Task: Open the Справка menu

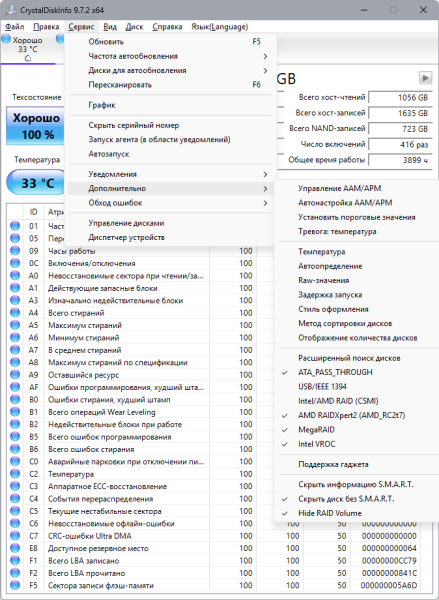Action: (167, 27)
